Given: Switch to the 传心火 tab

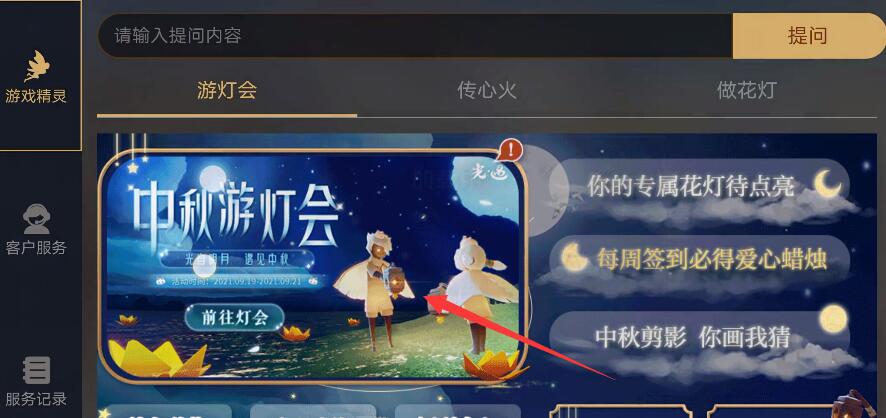Looking at the screenshot, I should tap(487, 90).
